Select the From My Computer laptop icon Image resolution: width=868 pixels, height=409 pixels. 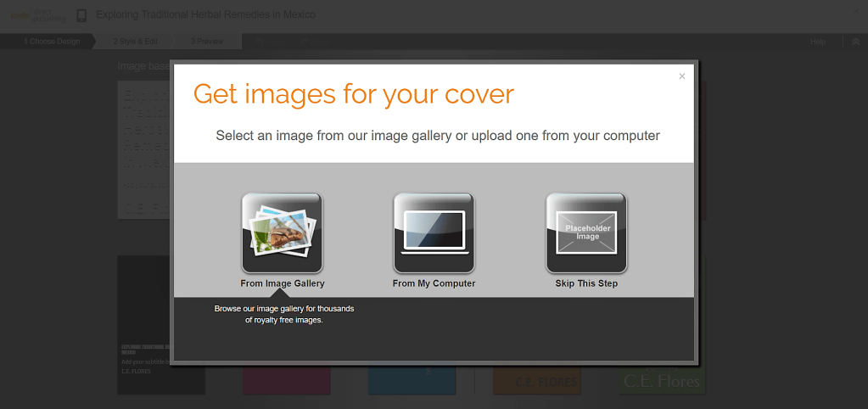coord(434,233)
